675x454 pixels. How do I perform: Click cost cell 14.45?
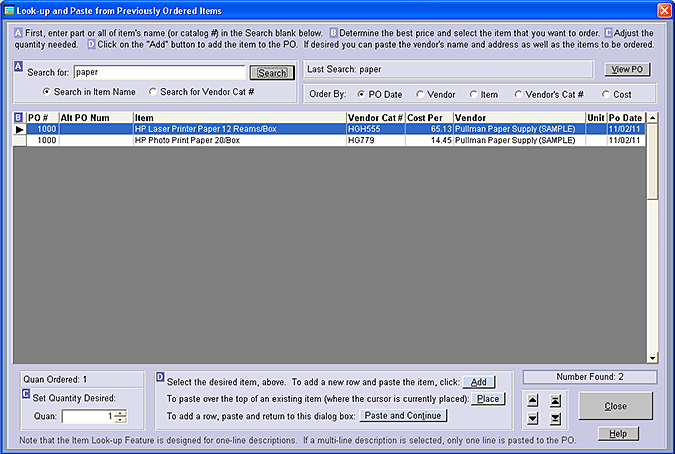pos(429,140)
